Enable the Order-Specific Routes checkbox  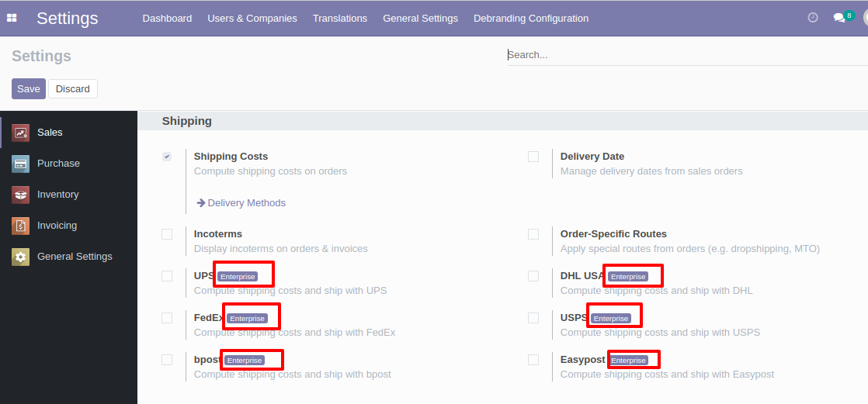pos(533,234)
